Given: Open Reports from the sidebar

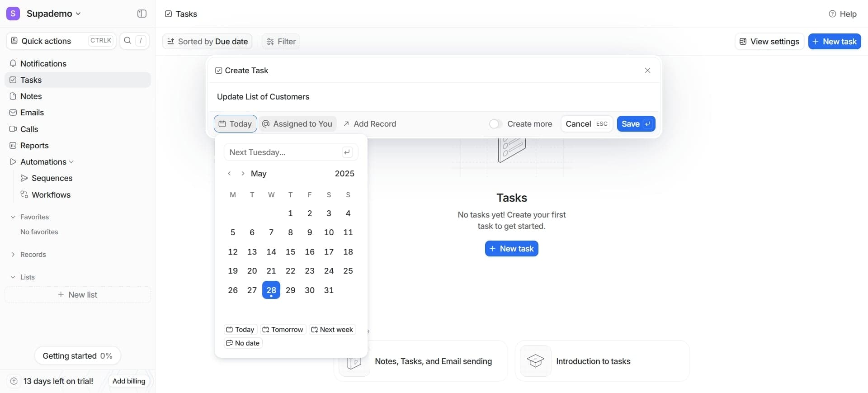Looking at the screenshot, I should pyautogui.click(x=34, y=146).
